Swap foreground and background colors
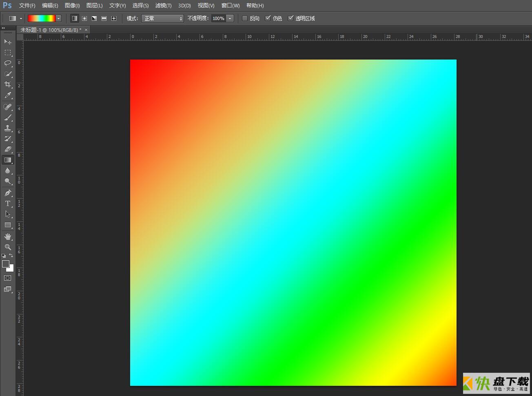This screenshot has width=532, height=396. pyautogui.click(x=11, y=256)
